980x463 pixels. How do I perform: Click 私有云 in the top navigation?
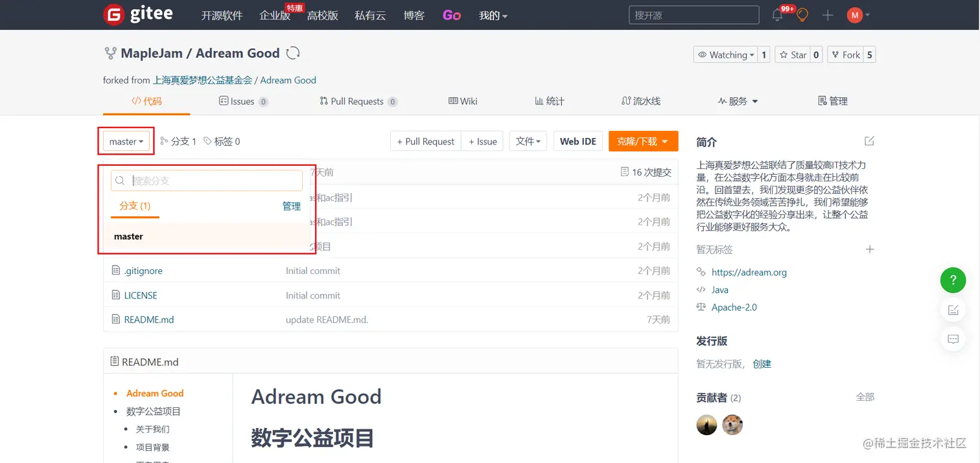pos(370,16)
